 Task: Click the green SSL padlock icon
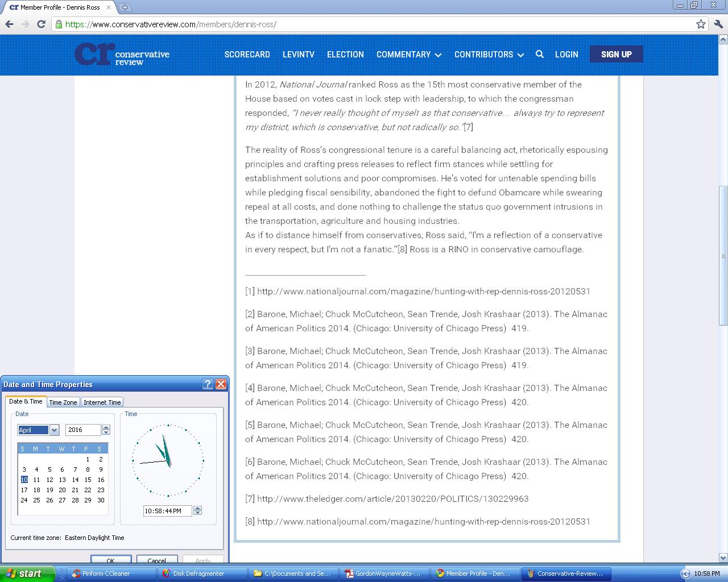(58, 24)
